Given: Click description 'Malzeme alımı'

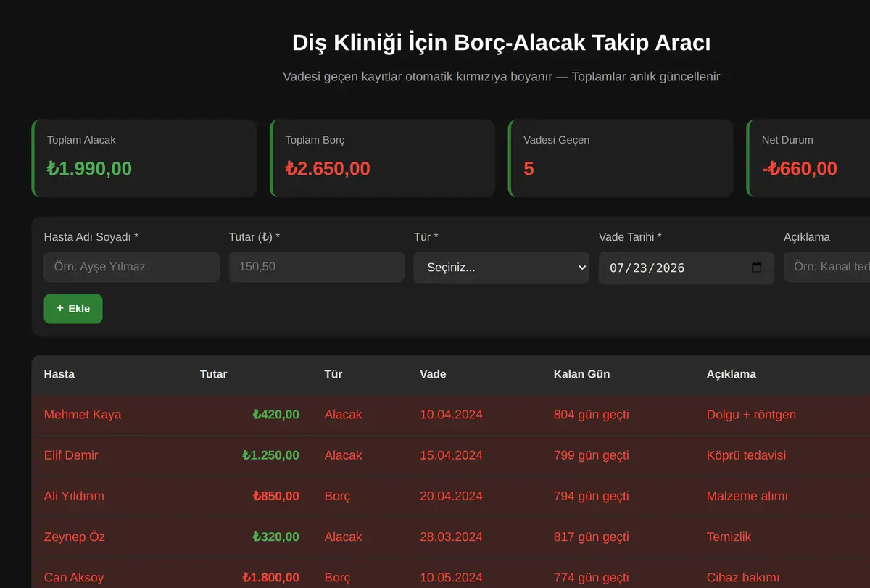Looking at the screenshot, I should tap(747, 496).
